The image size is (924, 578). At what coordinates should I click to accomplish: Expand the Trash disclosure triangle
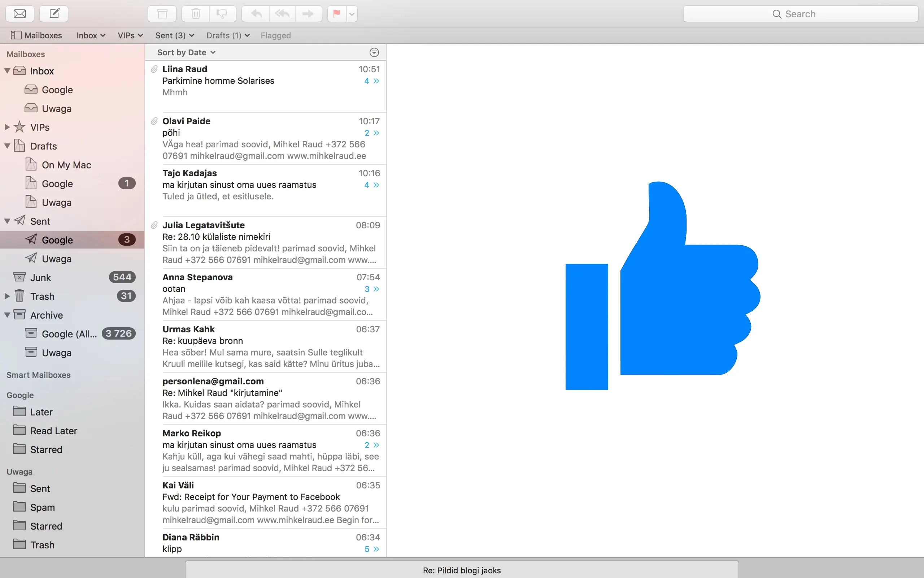[7, 296]
